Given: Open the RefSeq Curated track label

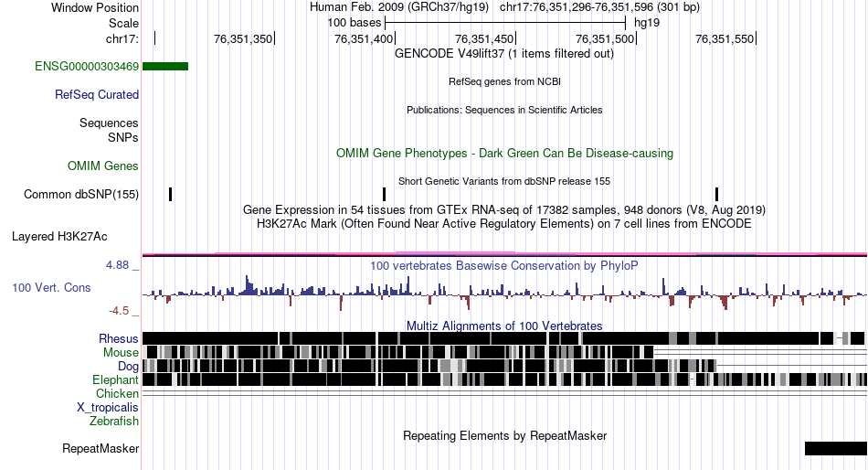Looking at the screenshot, I should [x=97, y=95].
